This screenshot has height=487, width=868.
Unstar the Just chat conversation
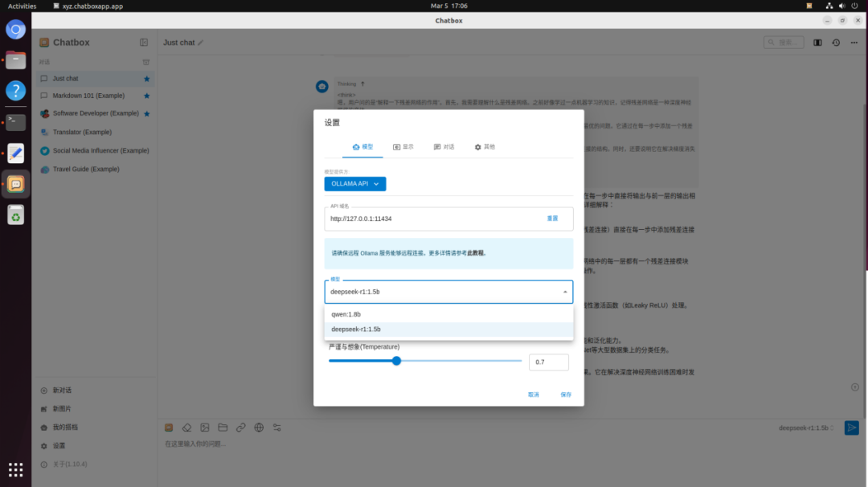pos(147,79)
